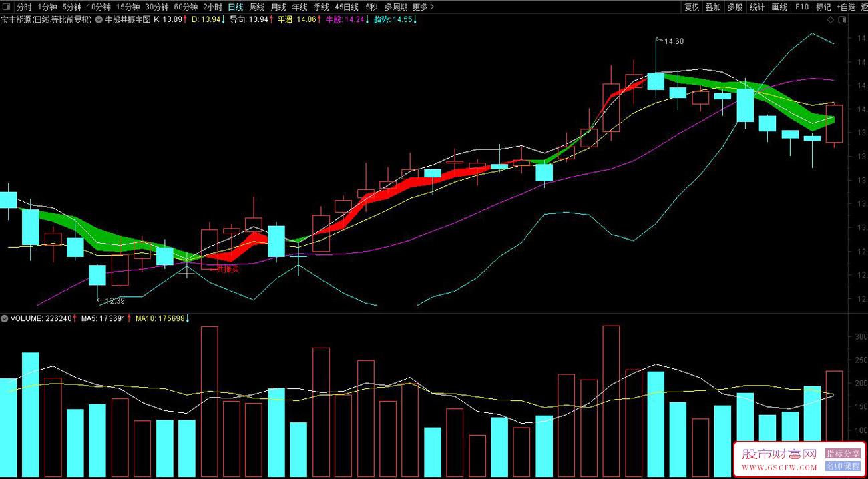Open the 多周期 multi-period view

click(x=396, y=7)
